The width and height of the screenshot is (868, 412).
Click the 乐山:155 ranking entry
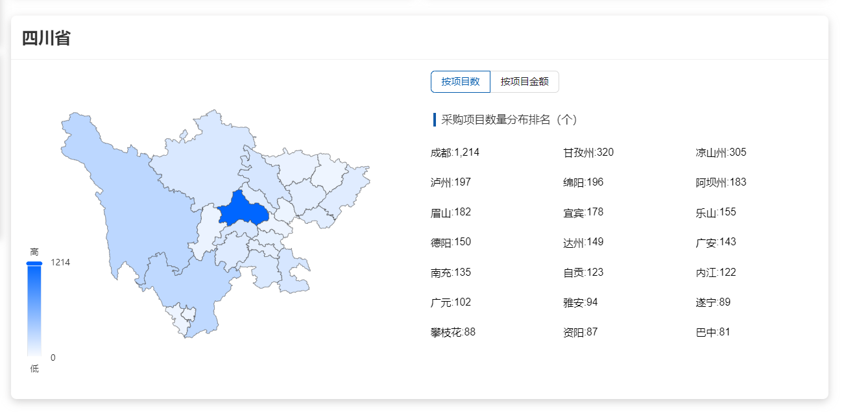pos(716,212)
